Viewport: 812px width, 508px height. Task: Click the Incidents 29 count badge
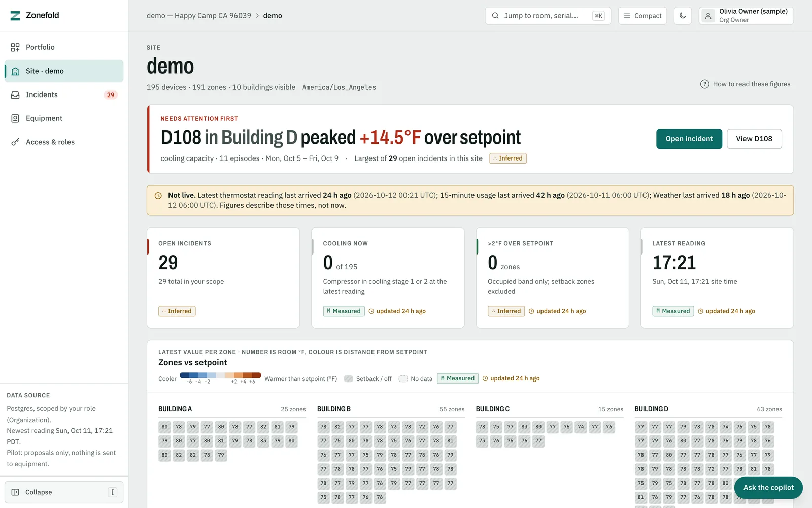tap(111, 95)
